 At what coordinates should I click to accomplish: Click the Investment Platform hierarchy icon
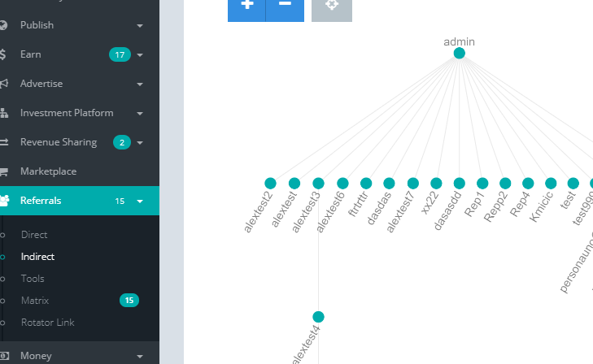4,113
